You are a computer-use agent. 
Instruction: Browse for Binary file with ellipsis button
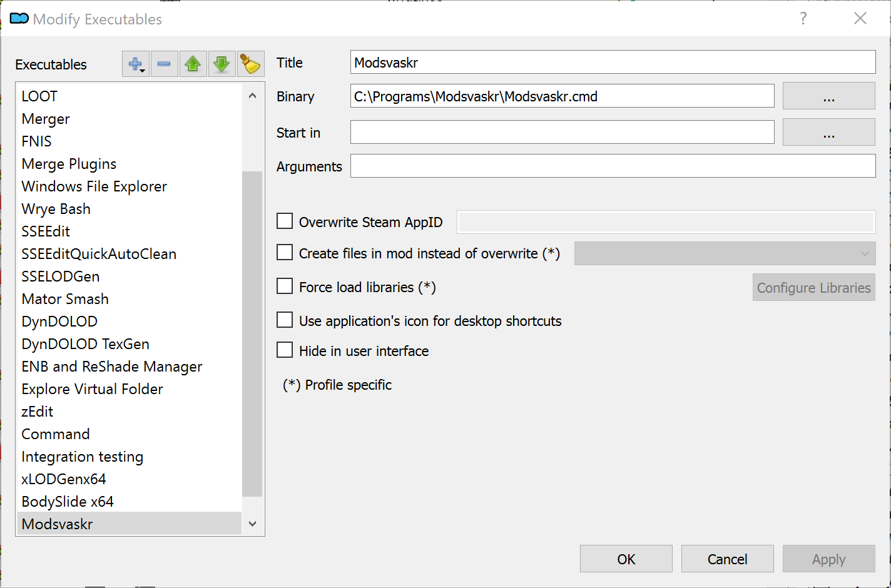click(828, 96)
